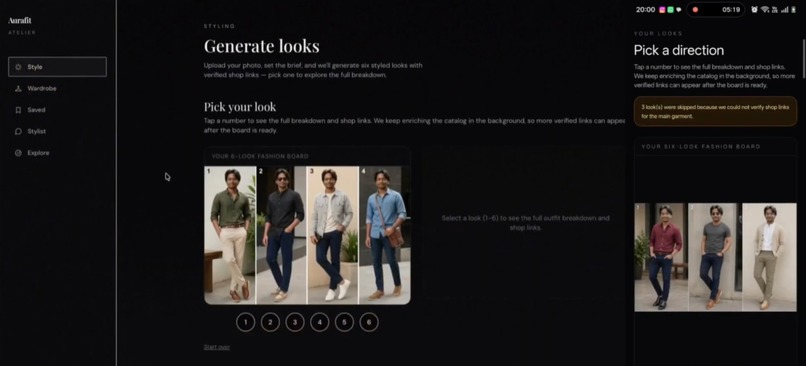This screenshot has width=806, height=366.
Task: Click the YOUR SIX-LOOK FASHION BOARD label
Action: tap(701, 147)
